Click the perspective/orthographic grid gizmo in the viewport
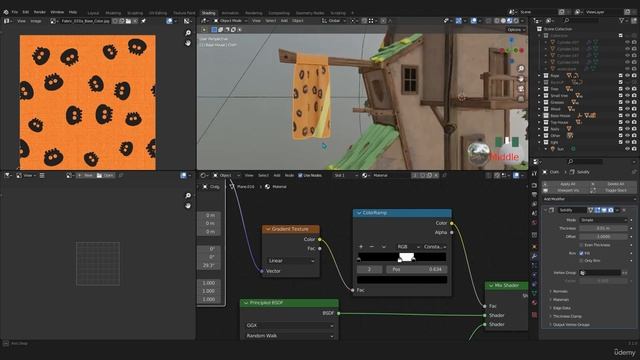640x360 pixels. pos(521,98)
